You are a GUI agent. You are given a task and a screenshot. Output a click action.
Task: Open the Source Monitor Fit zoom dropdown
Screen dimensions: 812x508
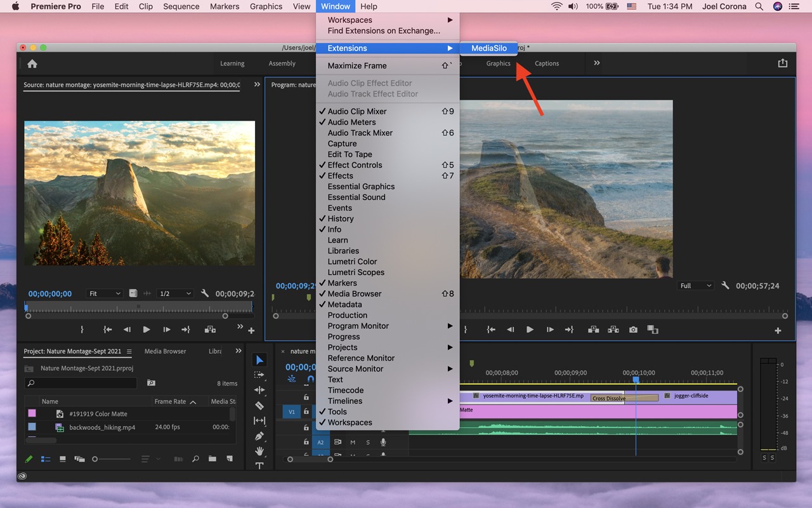point(105,293)
